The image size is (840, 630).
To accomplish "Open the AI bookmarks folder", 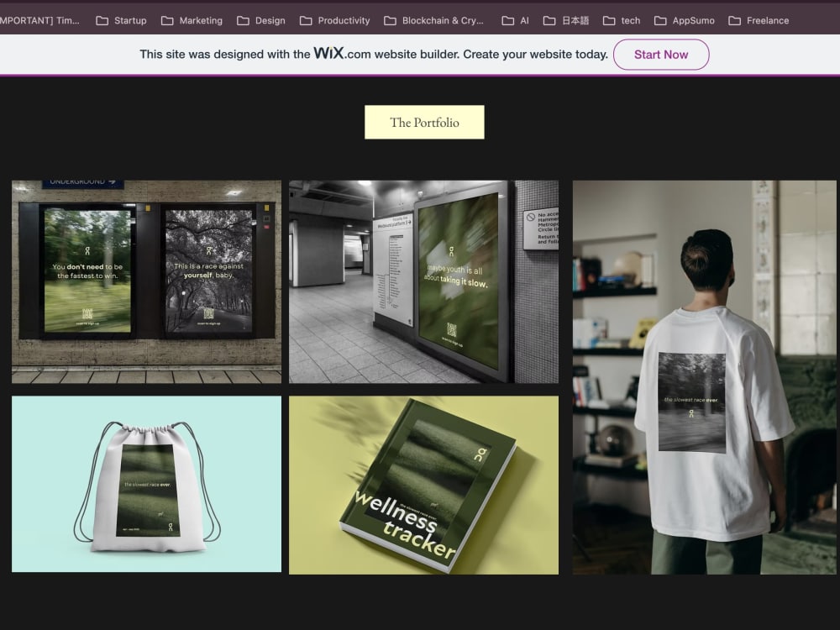I will tap(516, 20).
